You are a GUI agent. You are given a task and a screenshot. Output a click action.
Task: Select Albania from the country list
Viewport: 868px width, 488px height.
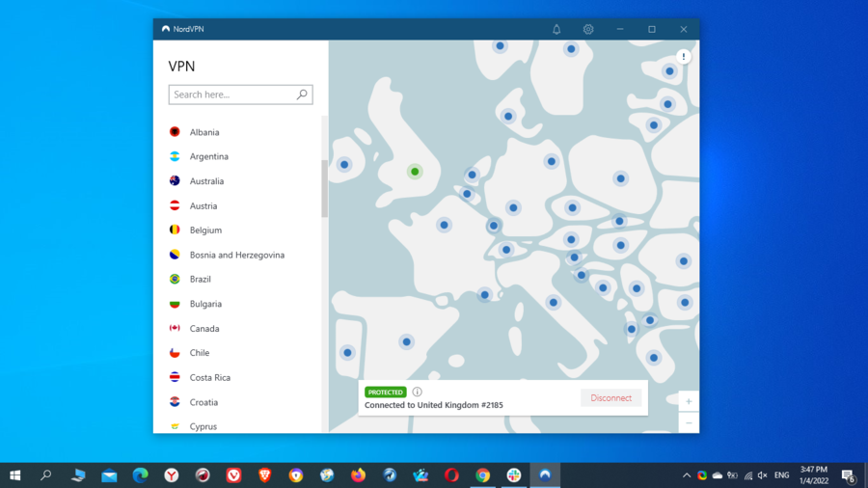204,132
